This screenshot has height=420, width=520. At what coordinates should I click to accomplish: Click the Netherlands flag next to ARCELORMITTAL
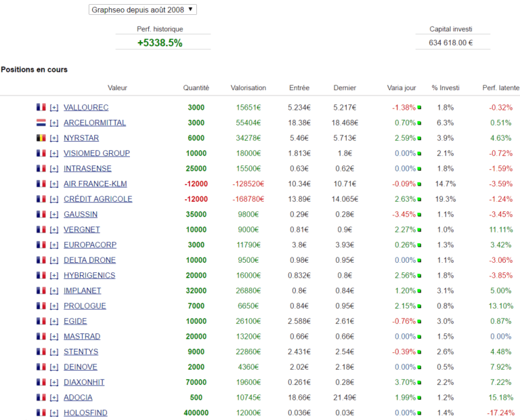click(x=41, y=123)
